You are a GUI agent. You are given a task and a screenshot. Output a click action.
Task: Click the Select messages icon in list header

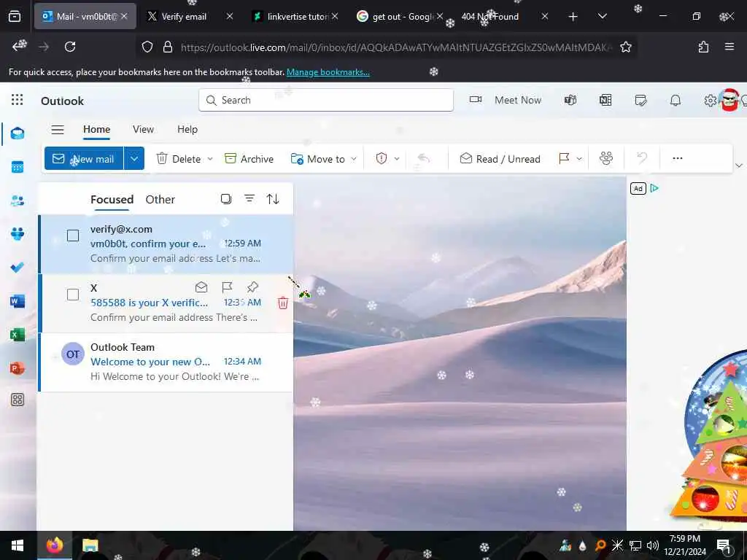coord(226,198)
